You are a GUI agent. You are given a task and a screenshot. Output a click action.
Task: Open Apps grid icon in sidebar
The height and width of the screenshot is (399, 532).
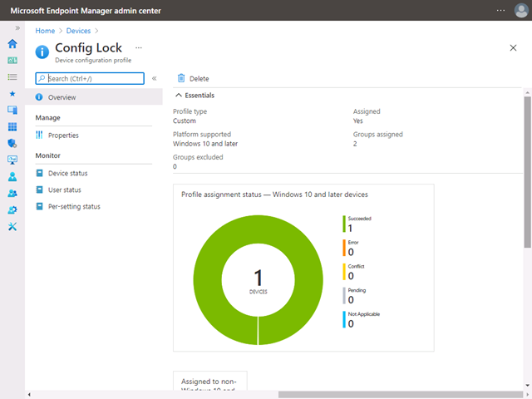tap(12, 127)
